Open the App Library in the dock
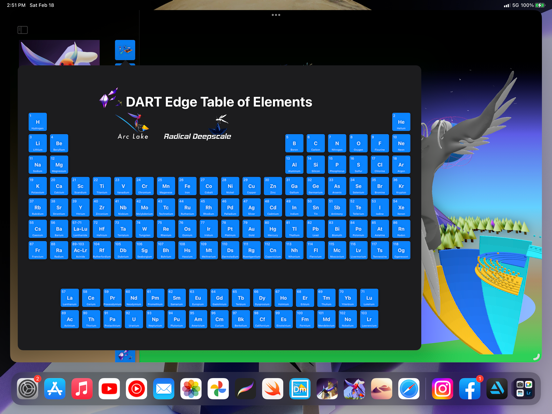Screen dimensions: 552x414 524,389
